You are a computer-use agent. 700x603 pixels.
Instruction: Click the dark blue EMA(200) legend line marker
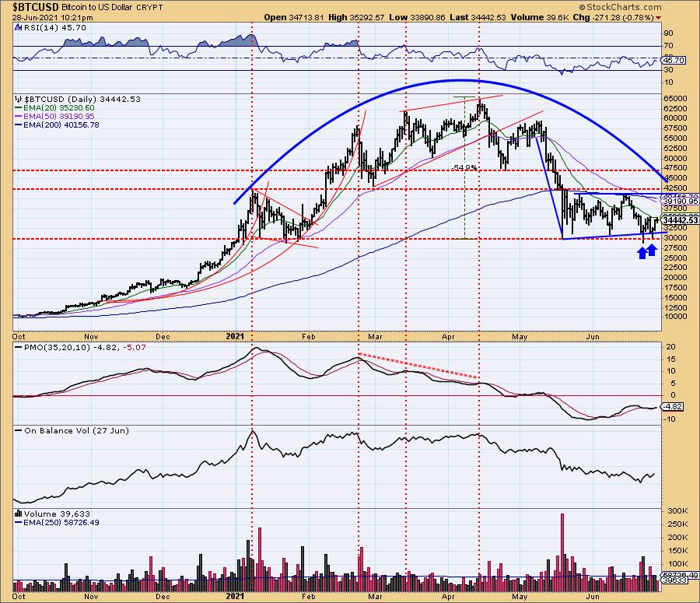(x=19, y=125)
